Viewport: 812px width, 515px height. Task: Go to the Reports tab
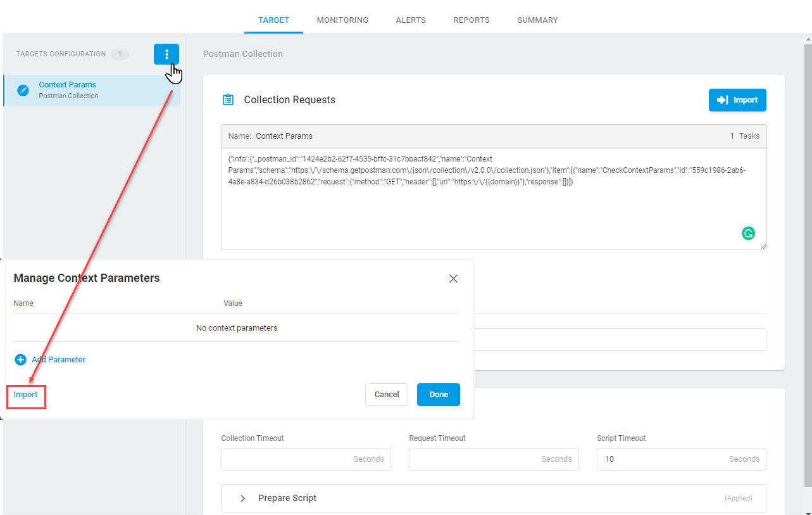[x=472, y=20]
